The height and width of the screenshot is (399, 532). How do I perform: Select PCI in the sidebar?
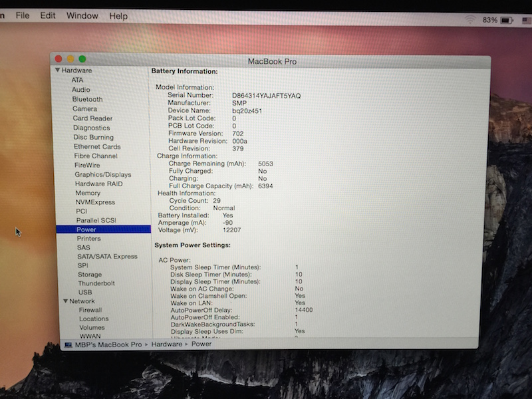pos(81,211)
